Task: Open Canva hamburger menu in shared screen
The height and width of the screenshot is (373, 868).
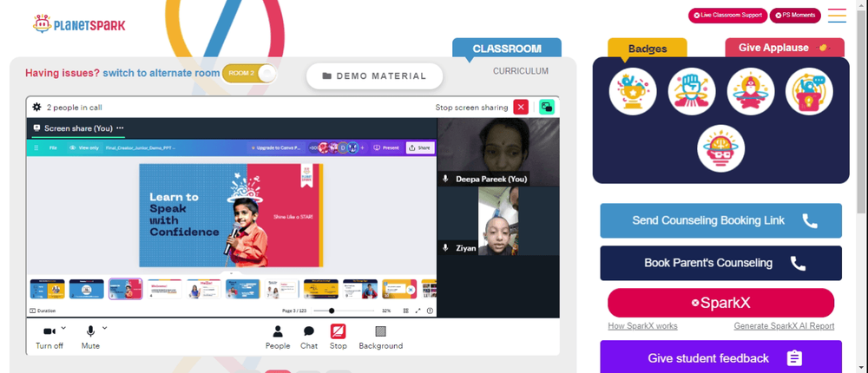Action: coord(36,147)
